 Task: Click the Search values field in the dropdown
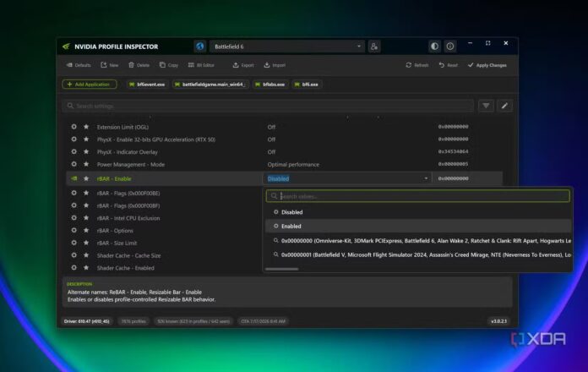point(417,196)
